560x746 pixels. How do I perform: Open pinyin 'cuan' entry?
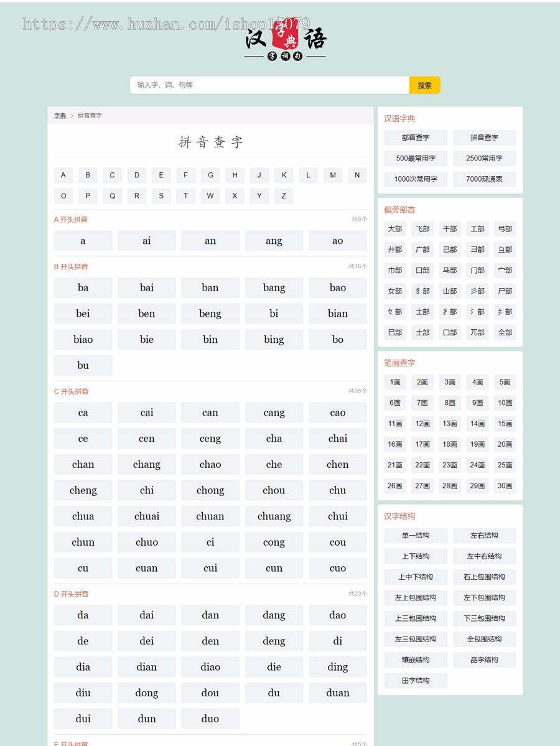[x=147, y=568]
